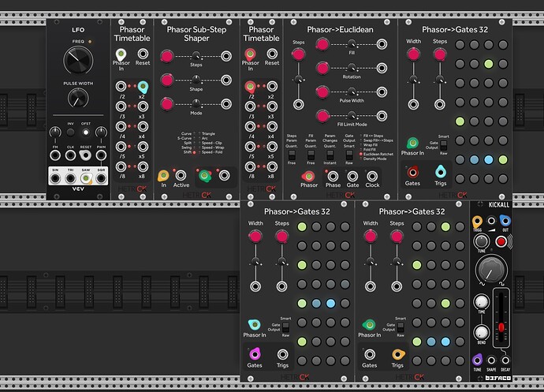This screenshot has height=392, width=544.
Task: Click the In jack with orange cable on Sub-Step Shaper
Action: [163, 175]
